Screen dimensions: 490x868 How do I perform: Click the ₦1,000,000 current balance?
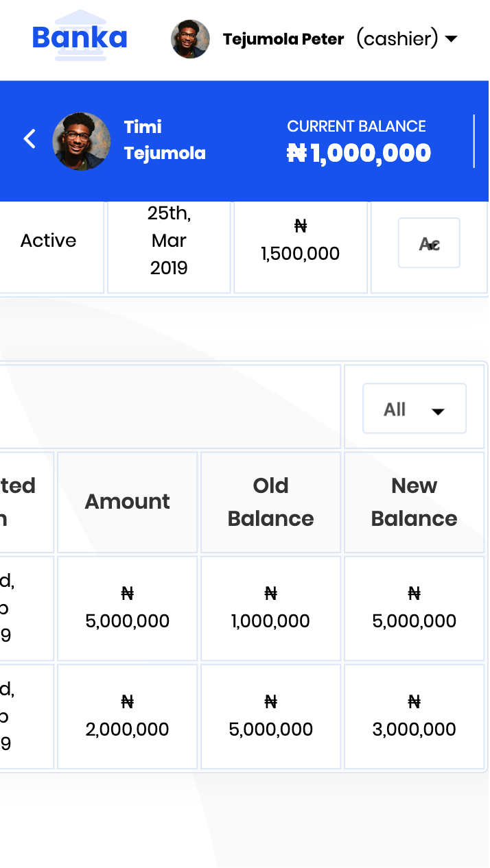pos(359,153)
